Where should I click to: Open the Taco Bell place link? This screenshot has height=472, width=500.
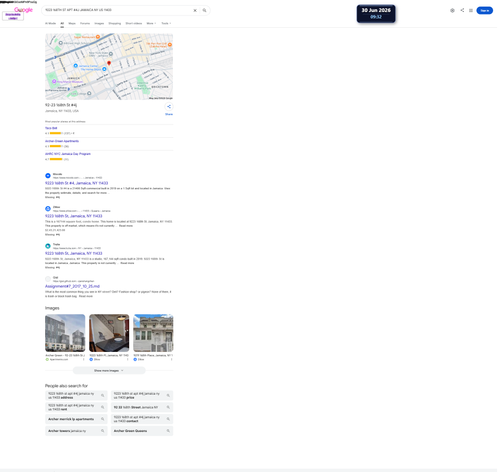[x=51, y=129]
